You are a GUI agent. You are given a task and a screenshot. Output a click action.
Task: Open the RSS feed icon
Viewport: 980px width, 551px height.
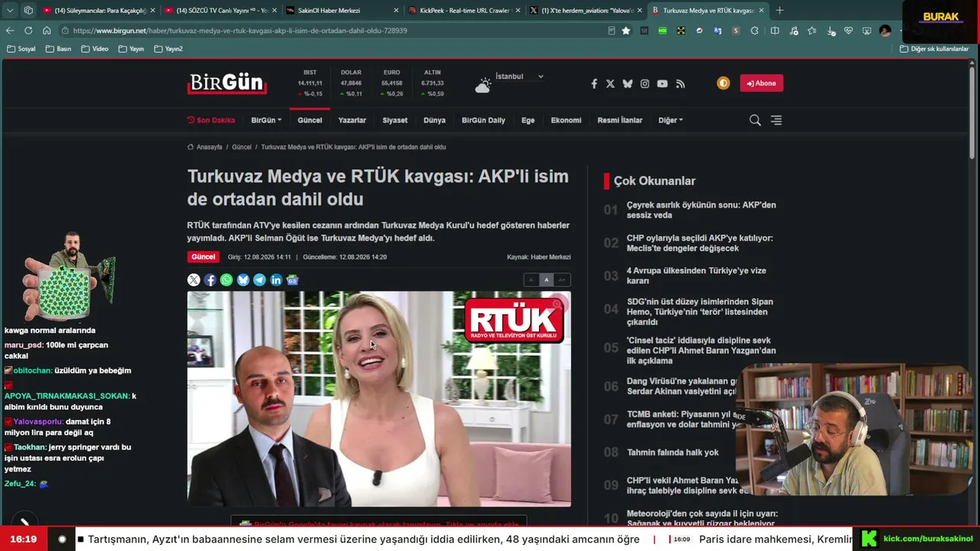point(680,83)
